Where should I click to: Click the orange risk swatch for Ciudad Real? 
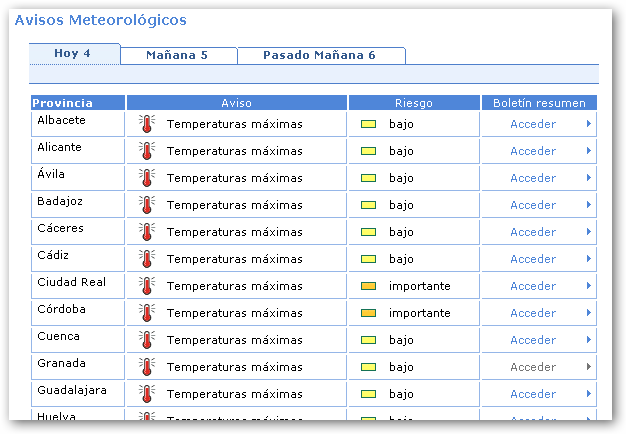pyautogui.click(x=368, y=286)
